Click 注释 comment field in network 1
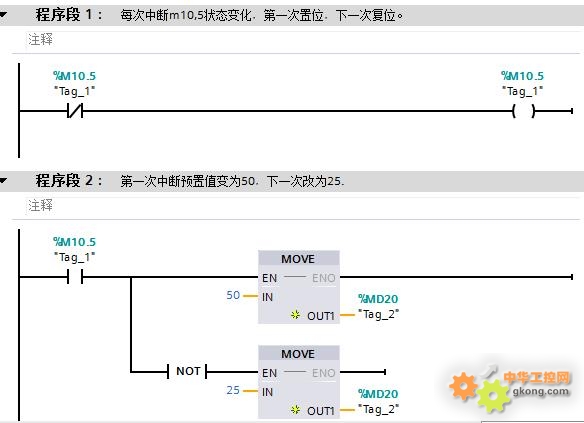Viewport: 584px width, 423px height. tap(298, 40)
